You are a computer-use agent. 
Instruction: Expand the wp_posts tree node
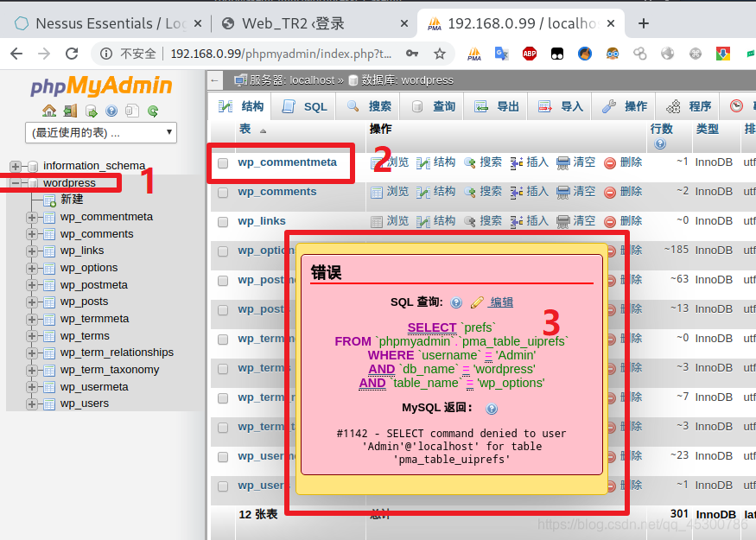[x=32, y=302]
